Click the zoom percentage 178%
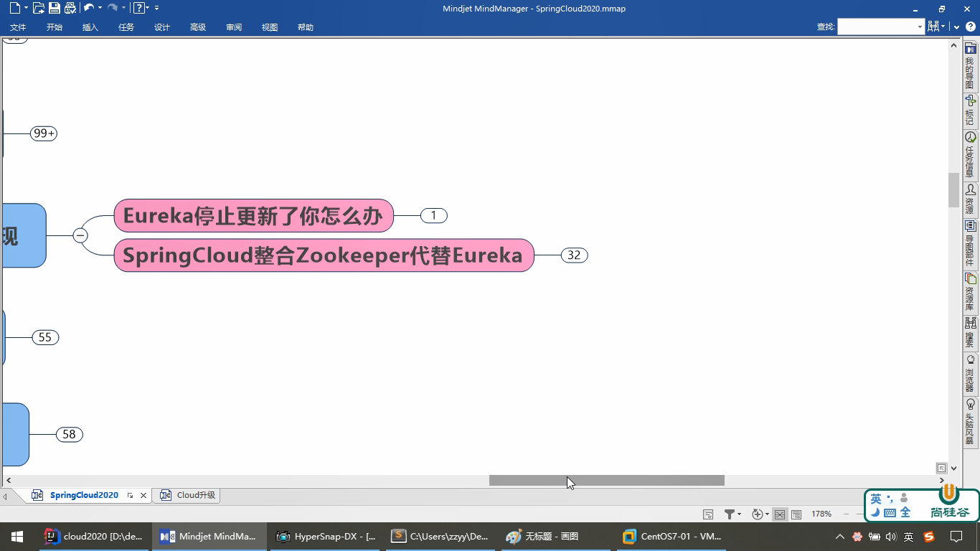Image resolution: width=980 pixels, height=551 pixels. tap(821, 514)
